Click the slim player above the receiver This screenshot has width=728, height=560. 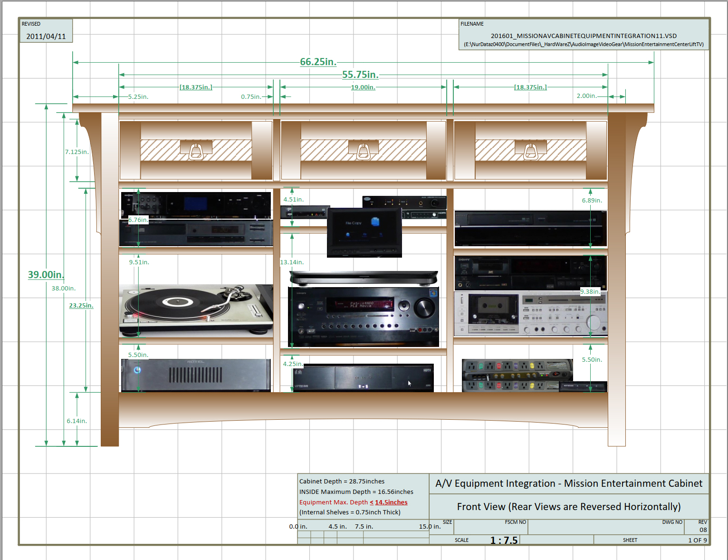[x=364, y=278]
